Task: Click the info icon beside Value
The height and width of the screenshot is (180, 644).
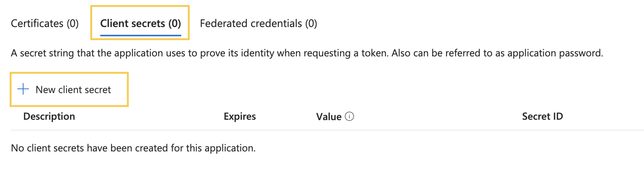Action: pyautogui.click(x=349, y=116)
